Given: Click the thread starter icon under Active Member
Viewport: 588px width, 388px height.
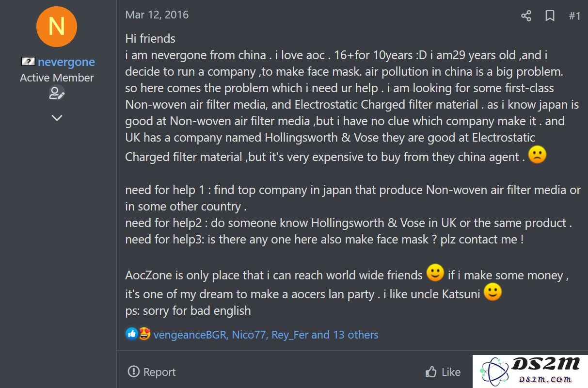Looking at the screenshot, I should pos(57,93).
